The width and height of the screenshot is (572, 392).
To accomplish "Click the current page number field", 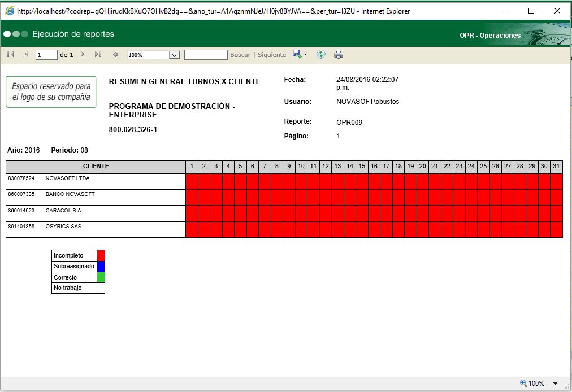I will [x=46, y=55].
